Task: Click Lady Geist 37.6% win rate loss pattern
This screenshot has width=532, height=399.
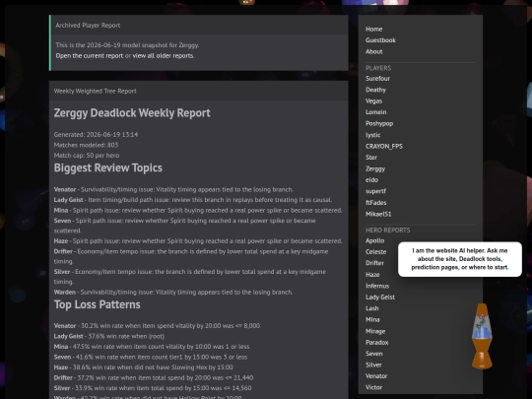Action: click(109, 336)
